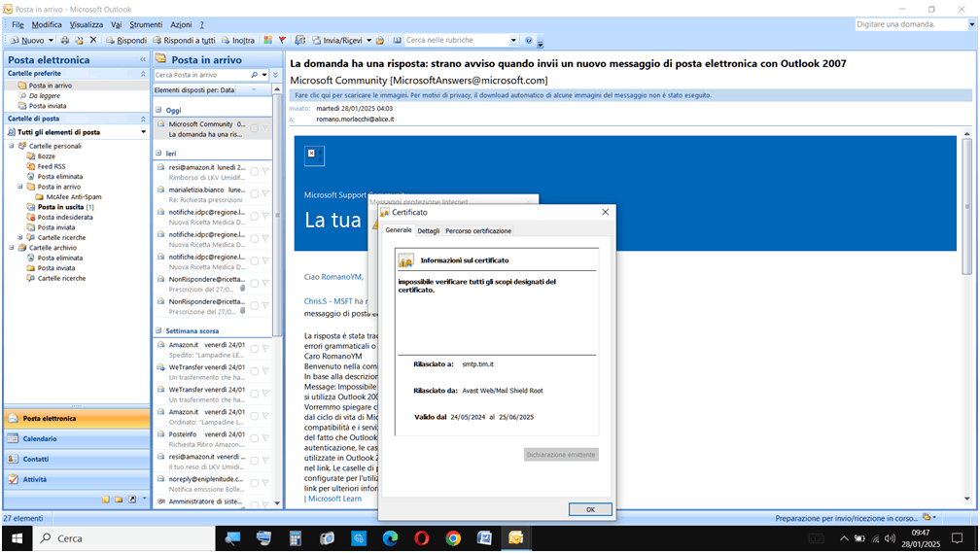The width and height of the screenshot is (980, 553).
Task: Click OK in the Certificato dialog
Action: coord(590,509)
